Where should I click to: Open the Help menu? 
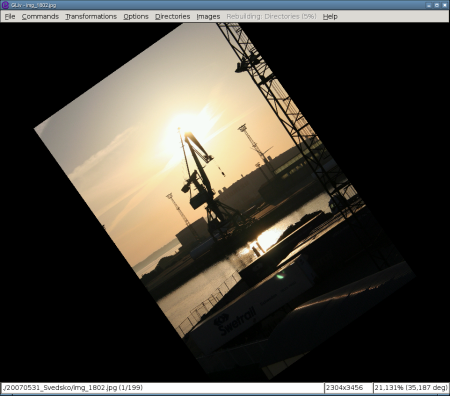click(x=330, y=16)
